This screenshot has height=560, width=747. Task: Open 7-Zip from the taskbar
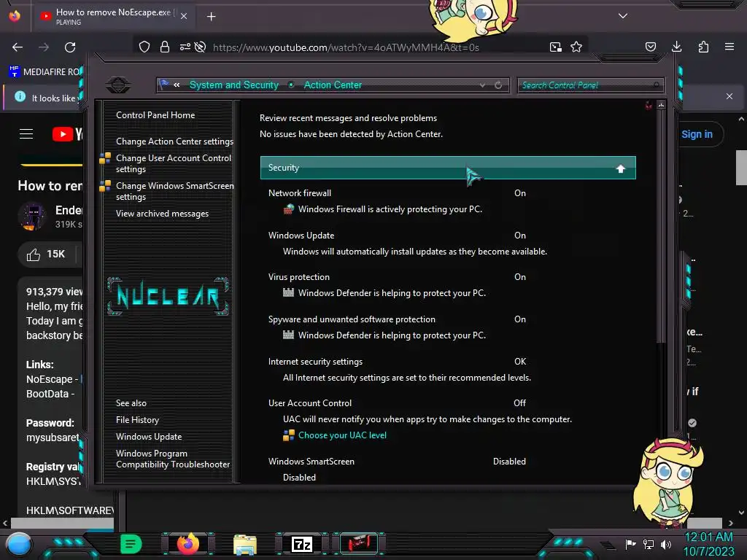tap(302, 544)
